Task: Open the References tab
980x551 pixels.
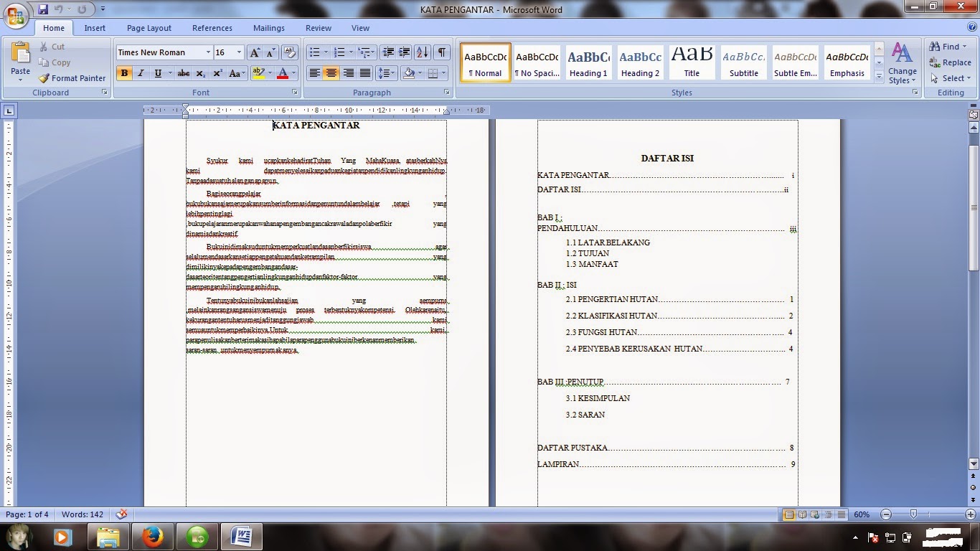Action: coord(212,28)
